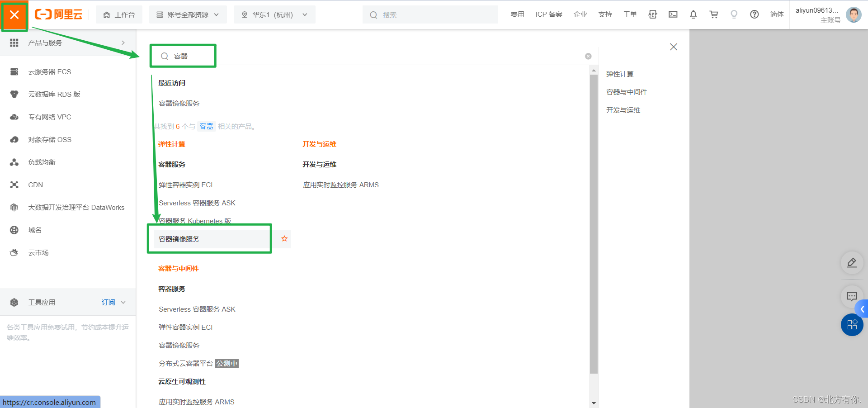The width and height of the screenshot is (868, 408).
Task: Open the API icon in the top bar
Action: (653, 14)
